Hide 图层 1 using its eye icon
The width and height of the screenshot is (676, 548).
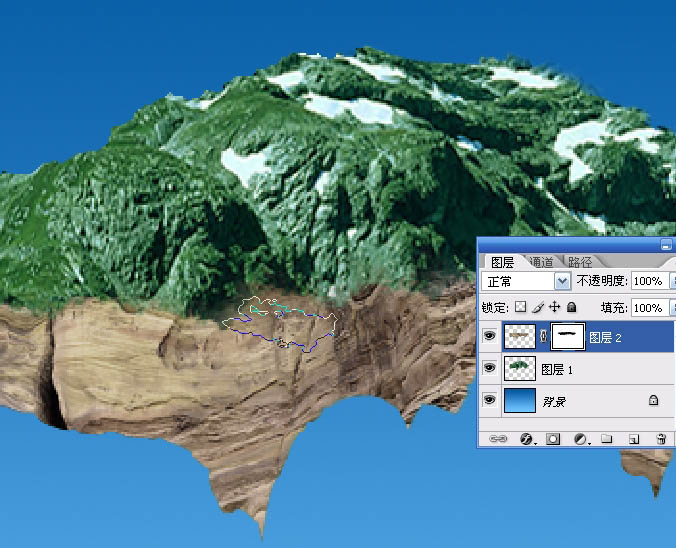(490, 367)
